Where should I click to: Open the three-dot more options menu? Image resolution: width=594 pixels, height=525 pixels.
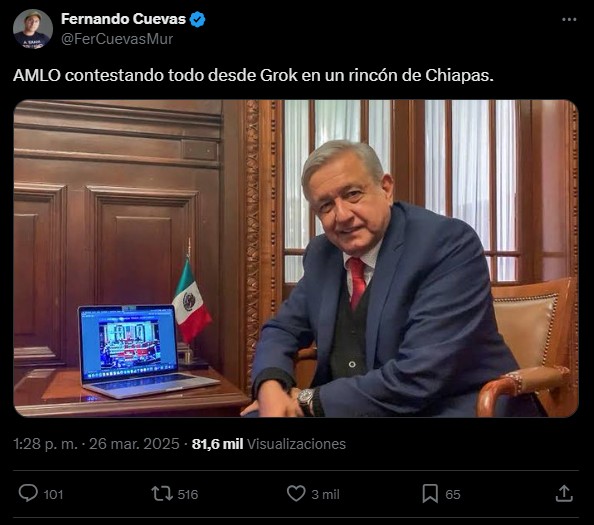[569, 19]
